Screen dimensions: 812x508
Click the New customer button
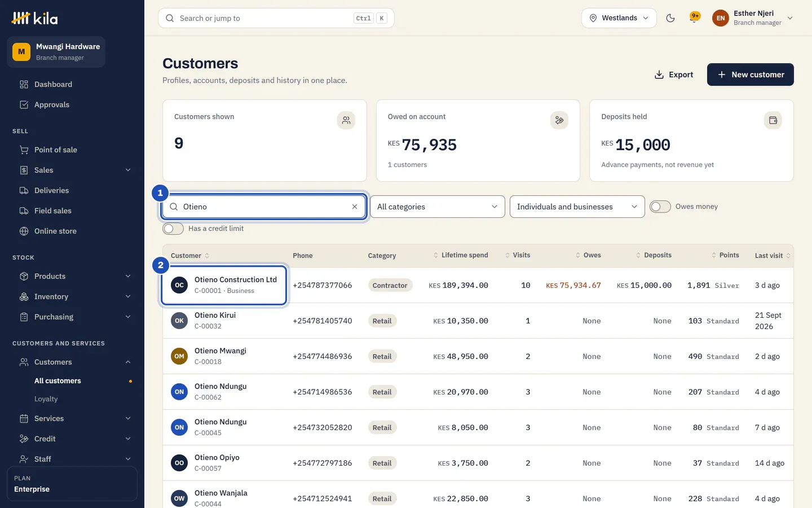751,75
